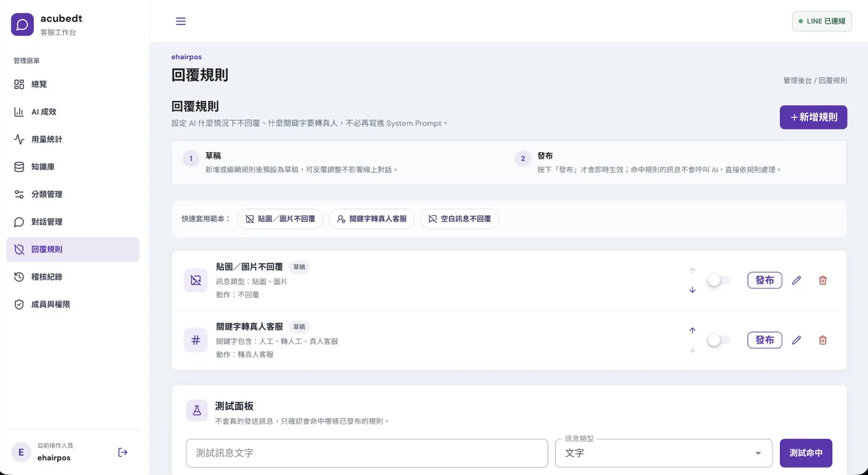Select 回覆規則 sidebar item
Screen dimensions: 868x475
[x=73, y=249]
